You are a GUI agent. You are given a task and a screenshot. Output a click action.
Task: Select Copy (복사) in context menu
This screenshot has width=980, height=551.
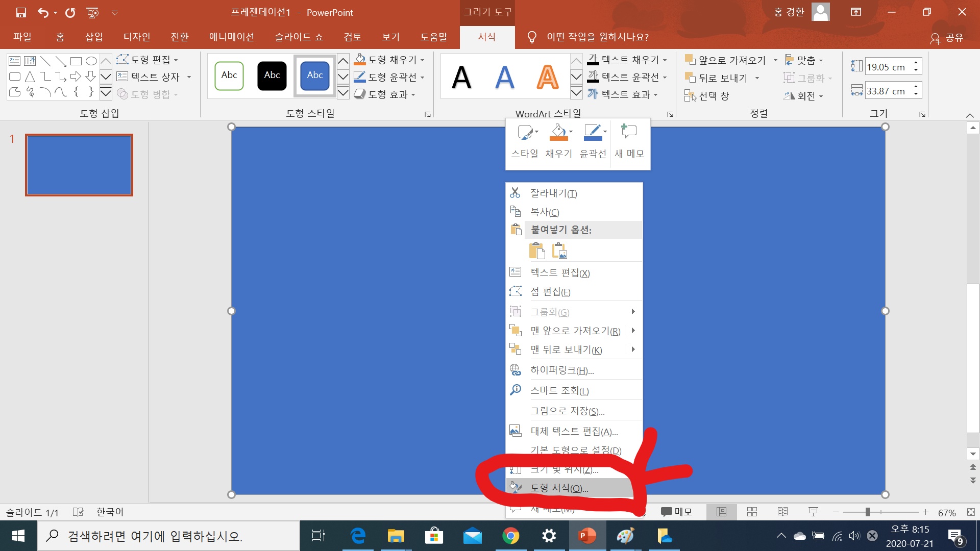(x=574, y=212)
